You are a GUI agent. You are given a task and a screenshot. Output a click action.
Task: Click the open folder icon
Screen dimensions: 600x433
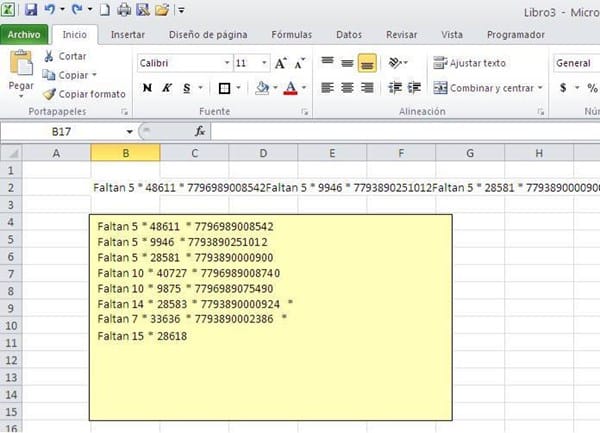tap(162, 9)
